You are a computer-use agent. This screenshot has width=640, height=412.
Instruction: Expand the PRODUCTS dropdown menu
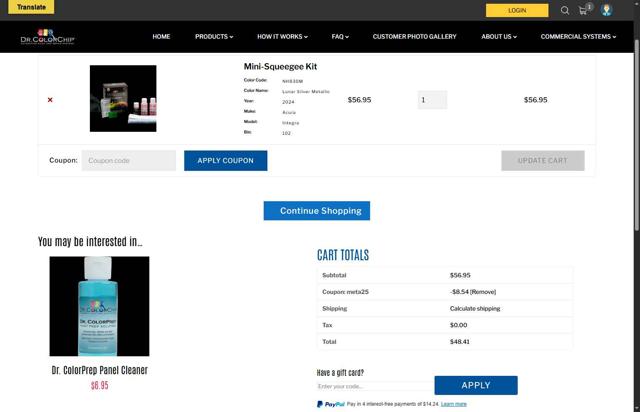coord(214,36)
